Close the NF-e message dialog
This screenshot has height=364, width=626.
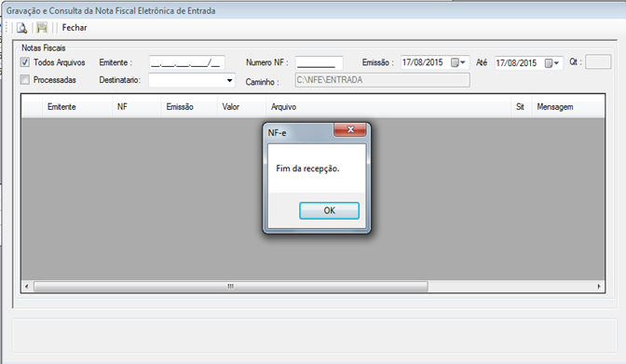coord(350,129)
